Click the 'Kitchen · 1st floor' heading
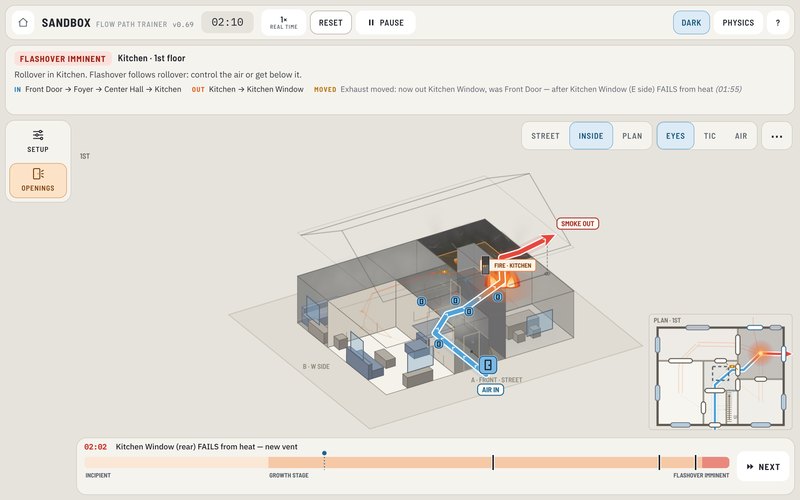 [152, 58]
